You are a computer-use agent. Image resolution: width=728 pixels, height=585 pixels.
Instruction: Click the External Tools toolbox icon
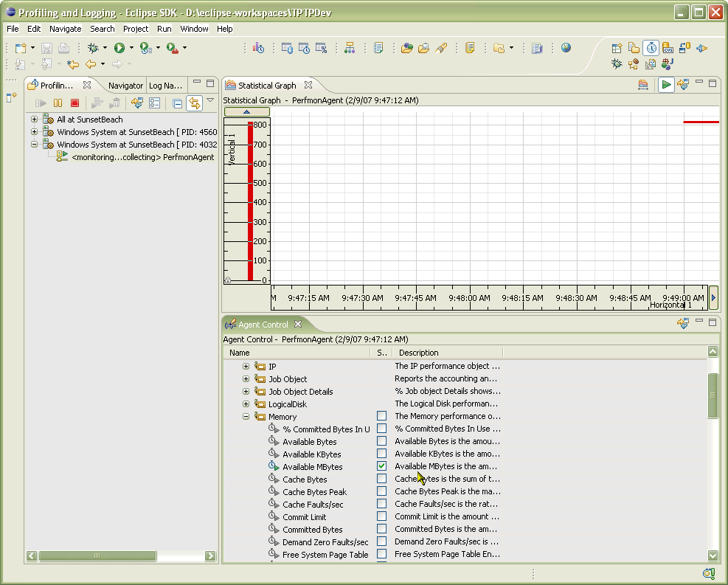tap(173, 48)
